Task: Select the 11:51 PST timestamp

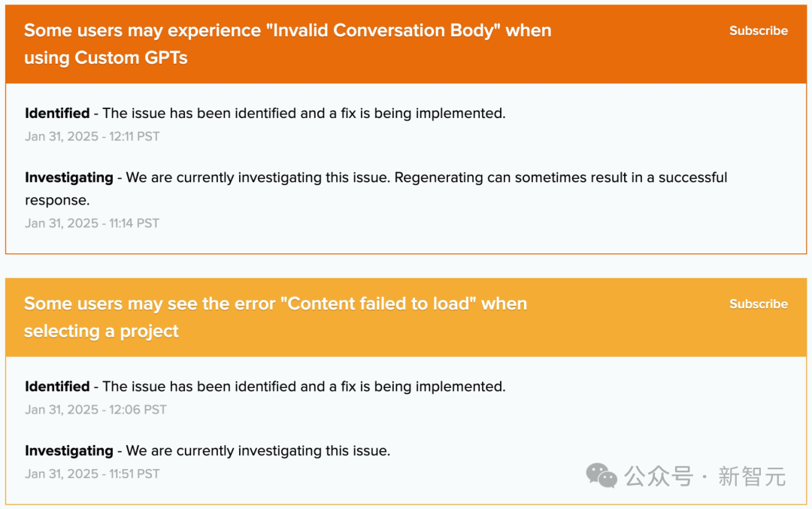Action: (x=92, y=474)
